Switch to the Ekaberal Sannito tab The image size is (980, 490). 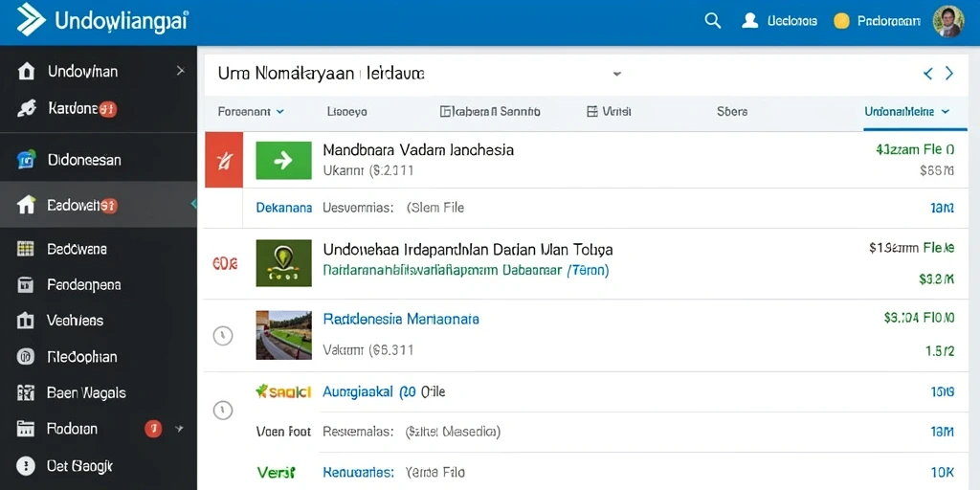point(490,112)
